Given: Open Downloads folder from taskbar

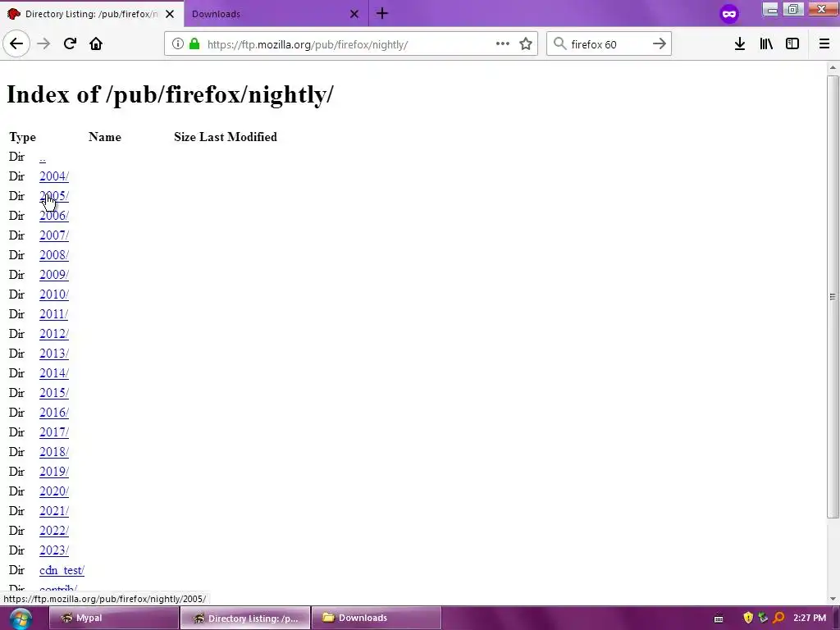Looking at the screenshot, I should 376,618.
